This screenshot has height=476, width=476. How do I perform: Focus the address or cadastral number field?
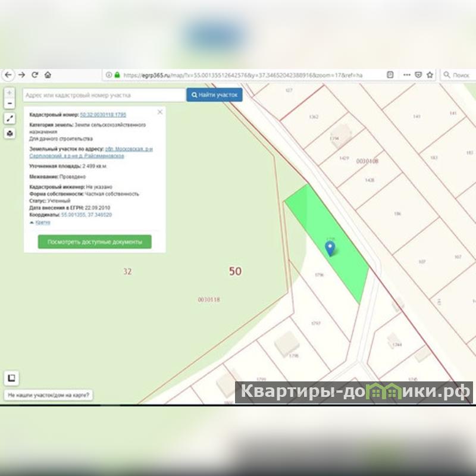(x=104, y=95)
